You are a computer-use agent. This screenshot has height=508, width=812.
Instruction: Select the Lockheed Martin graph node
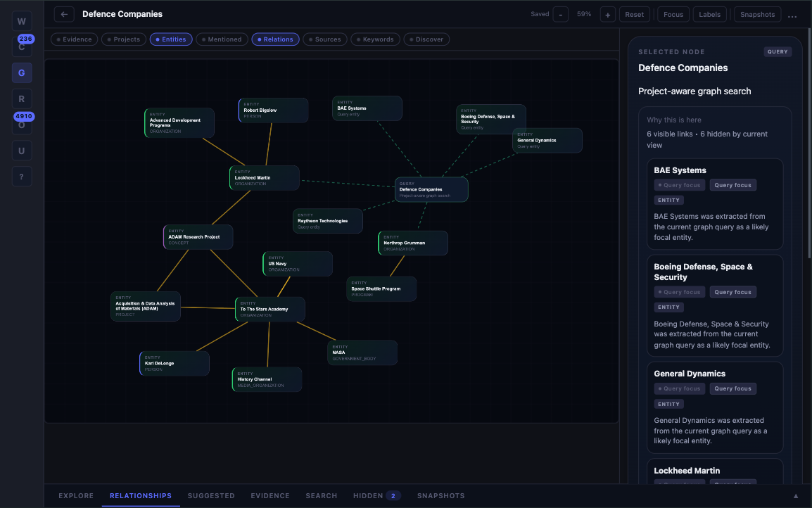point(264,177)
